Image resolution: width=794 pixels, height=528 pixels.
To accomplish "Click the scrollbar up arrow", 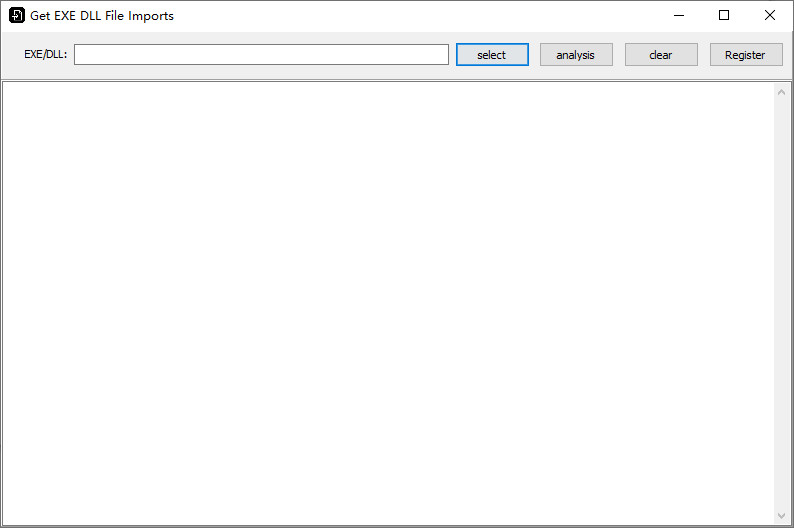I will coord(781,92).
